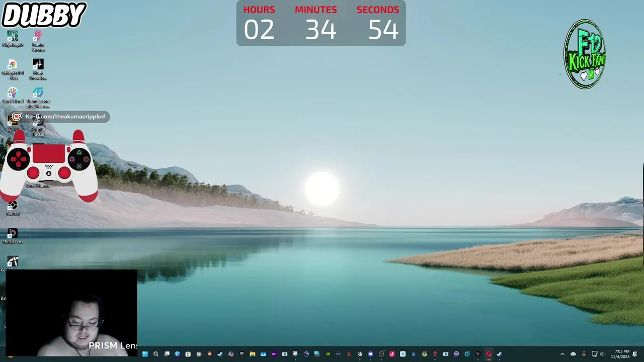Viewport: 644px width, 362px height.
Task: Launch Microsoft Store from the taskbar
Action: [x=188, y=354]
